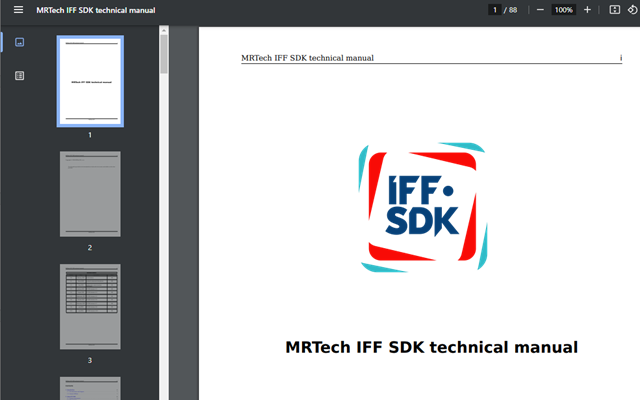The height and width of the screenshot is (400, 640).
Task: Open the page 2 thumbnail
Action: pos(90,194)
